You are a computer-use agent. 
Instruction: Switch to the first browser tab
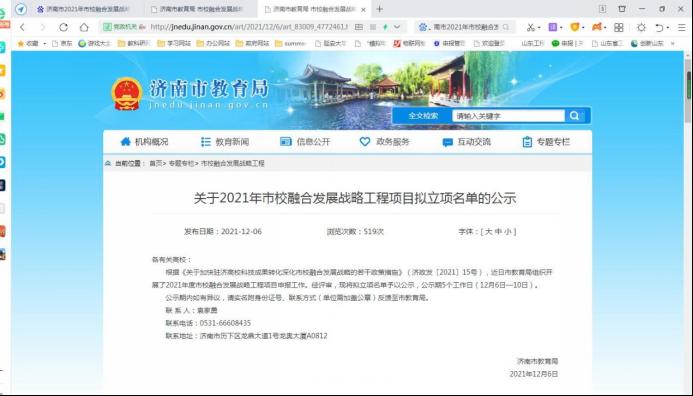pyautogui.click(x=82, y=9)
